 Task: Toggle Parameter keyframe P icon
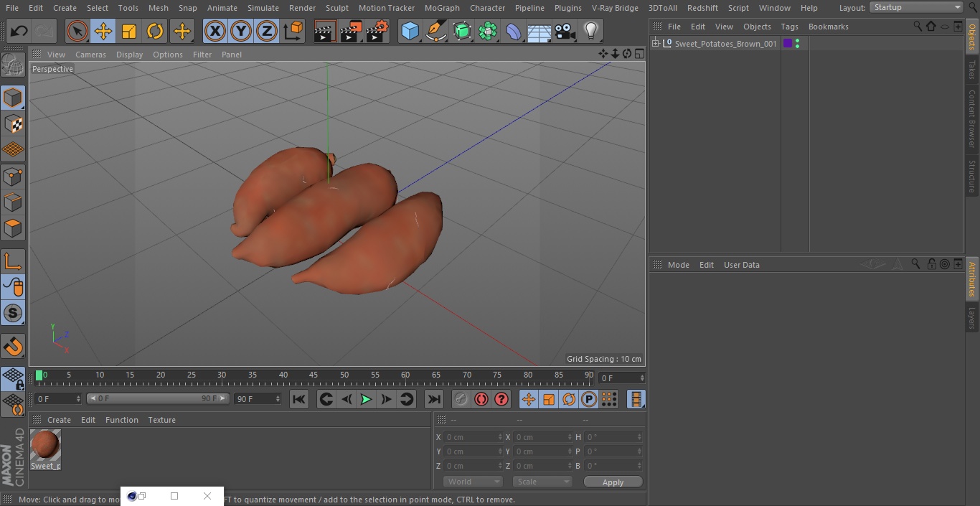[589, 399]
